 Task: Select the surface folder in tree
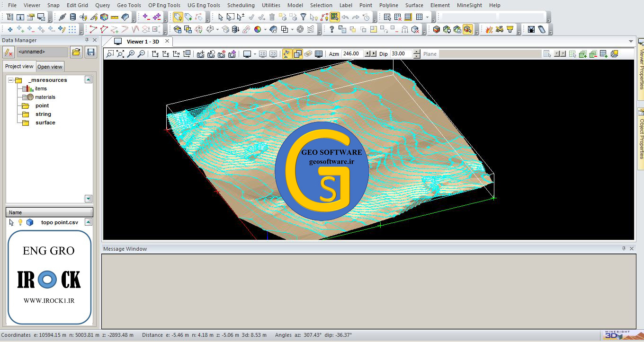[45, 123]
